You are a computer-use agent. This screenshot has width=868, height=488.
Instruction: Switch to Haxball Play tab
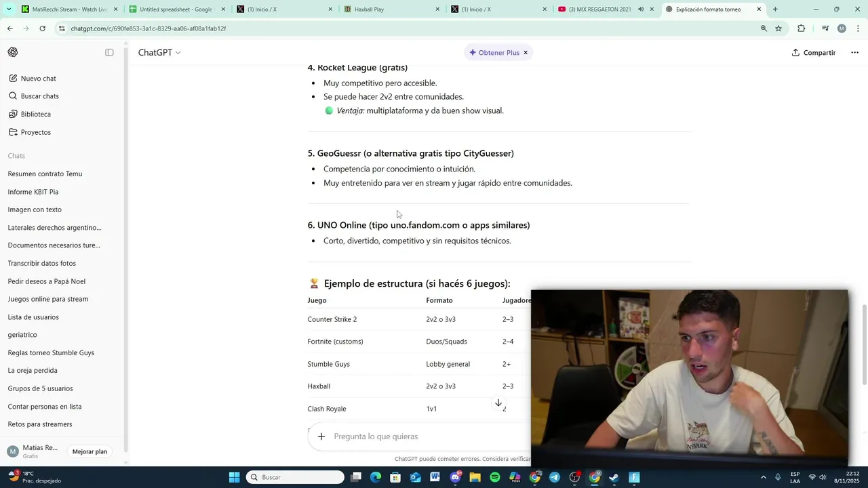[392, 9]
